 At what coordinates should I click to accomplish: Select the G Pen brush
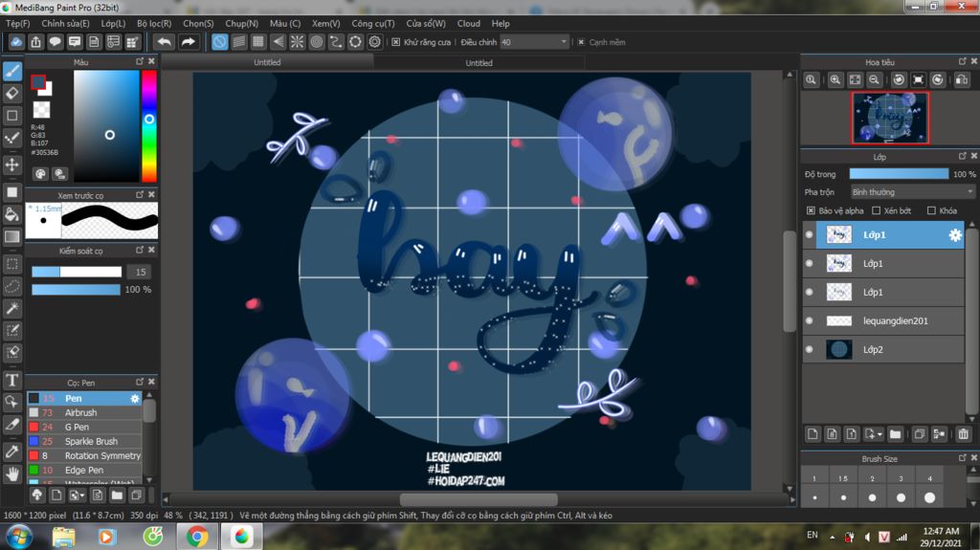(x=84, y=427)
